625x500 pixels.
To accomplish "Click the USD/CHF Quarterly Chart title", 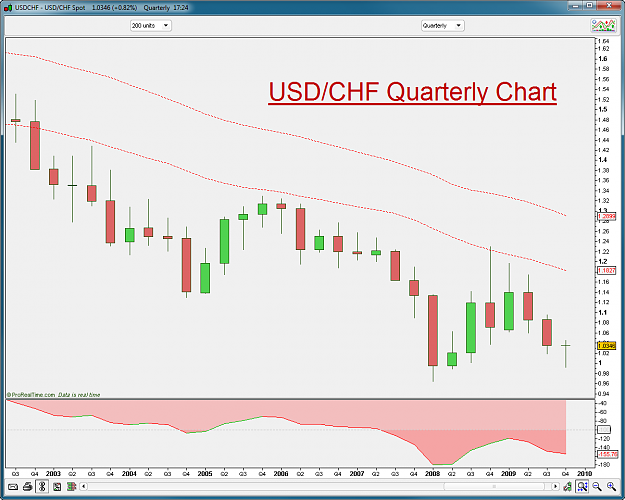I will (413, 92).
